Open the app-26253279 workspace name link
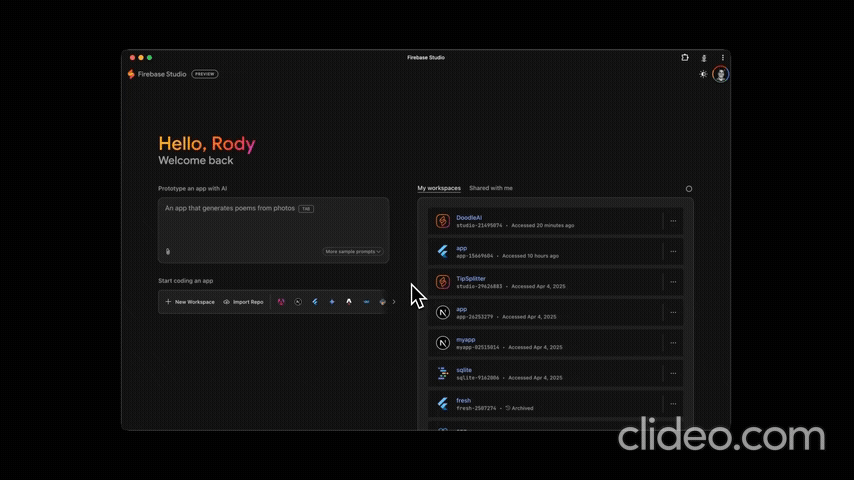Screen dimensions: 854x480 [461, 309]
